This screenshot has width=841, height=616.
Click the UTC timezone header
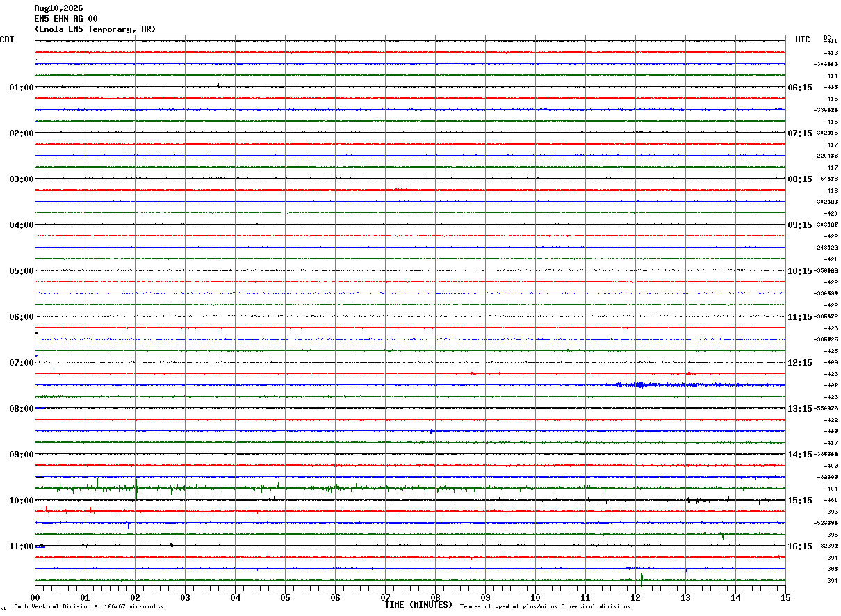[x=803, y=40]
